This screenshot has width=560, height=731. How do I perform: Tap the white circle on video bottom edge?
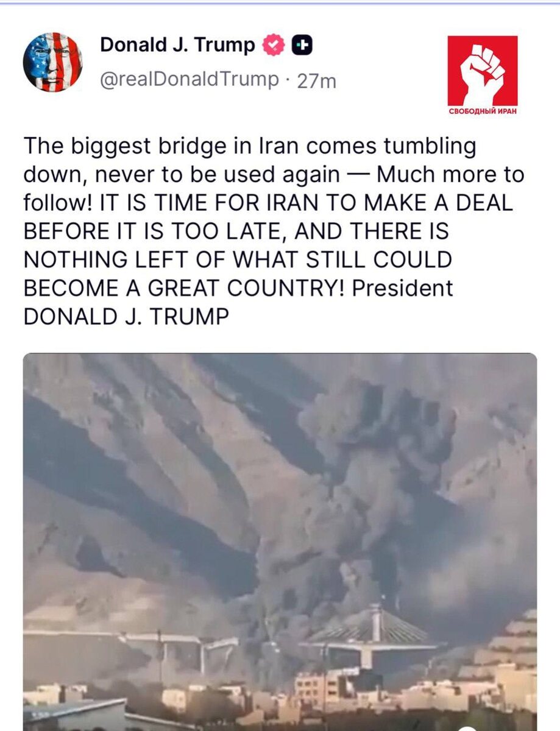pyautogui.click(x=467, y=729)
